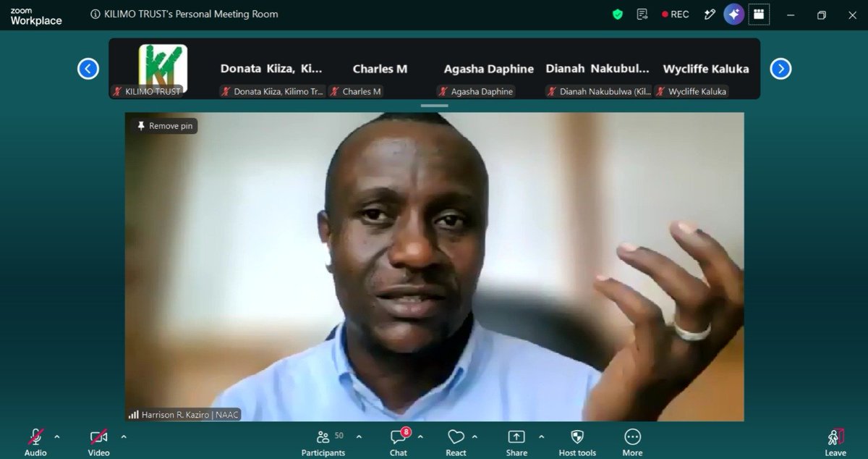Click the muted mic icon on Agasha Daphine label

(443, 91)
